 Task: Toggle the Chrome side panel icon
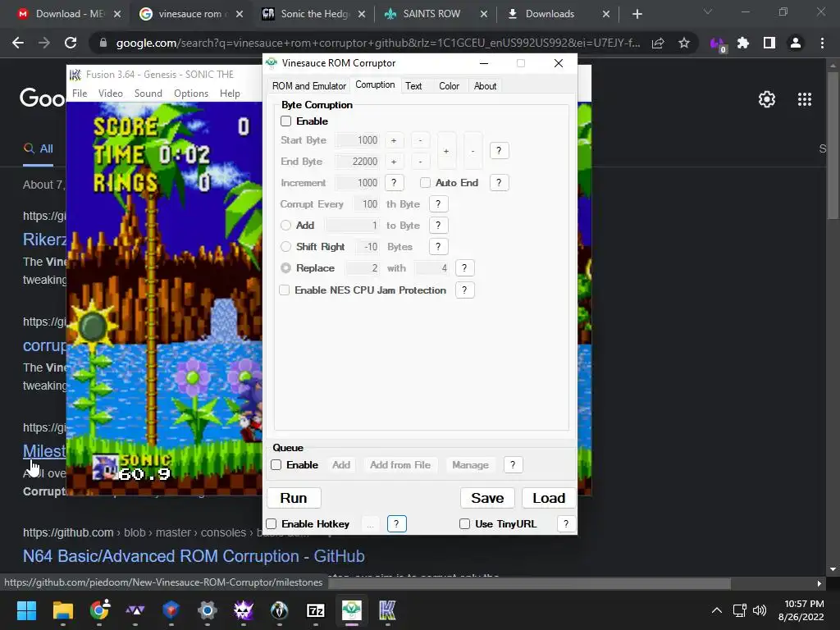pyautogui.click(x=769, y=43)
